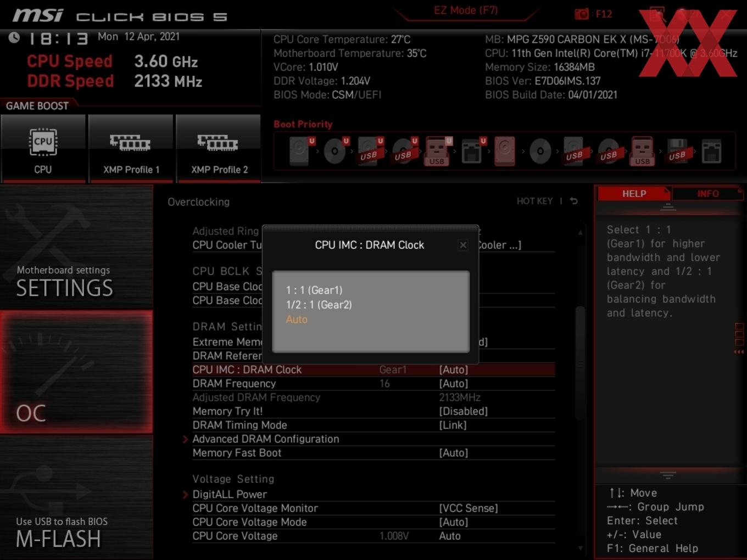Image resolution: width=747 pixels, height=560 pixels.
Task: Click the back arrow next to HOT KEY
Action: (x=574, y=201)
